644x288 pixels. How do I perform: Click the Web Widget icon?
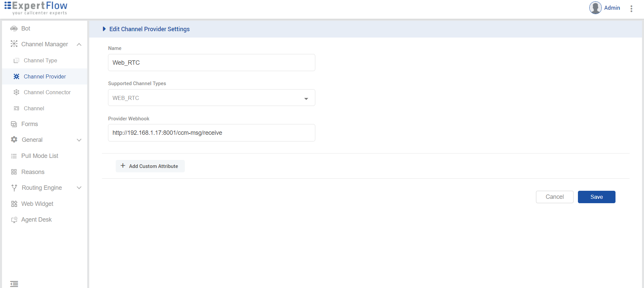14,204
